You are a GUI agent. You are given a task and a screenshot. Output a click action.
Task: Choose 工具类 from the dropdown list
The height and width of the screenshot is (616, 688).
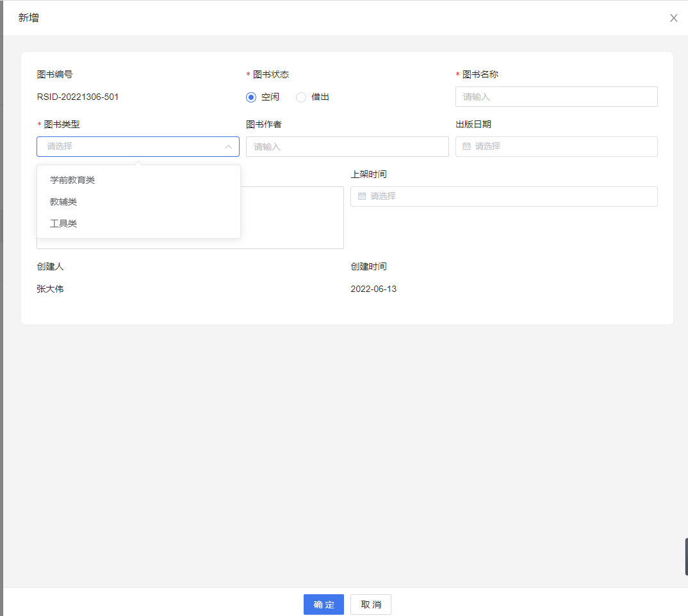pos(138,223)
